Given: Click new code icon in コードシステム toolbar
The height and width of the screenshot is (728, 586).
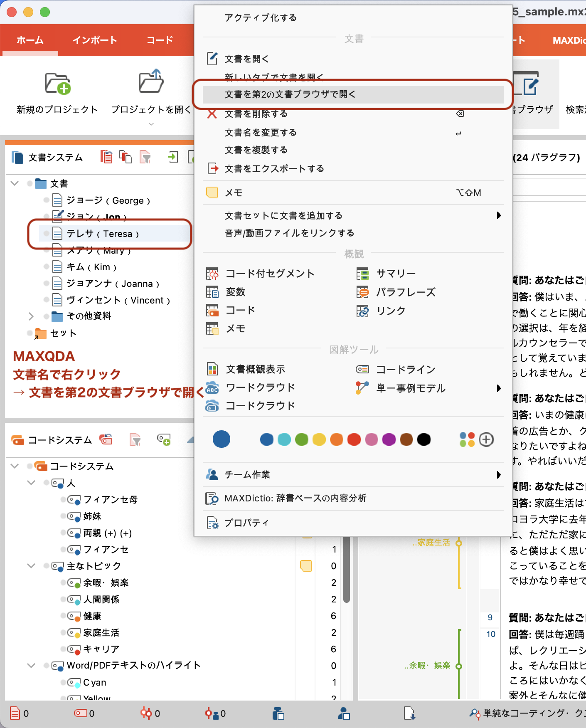Looking at the screenshot, I should pyautogui.click(x=164, y=439).
